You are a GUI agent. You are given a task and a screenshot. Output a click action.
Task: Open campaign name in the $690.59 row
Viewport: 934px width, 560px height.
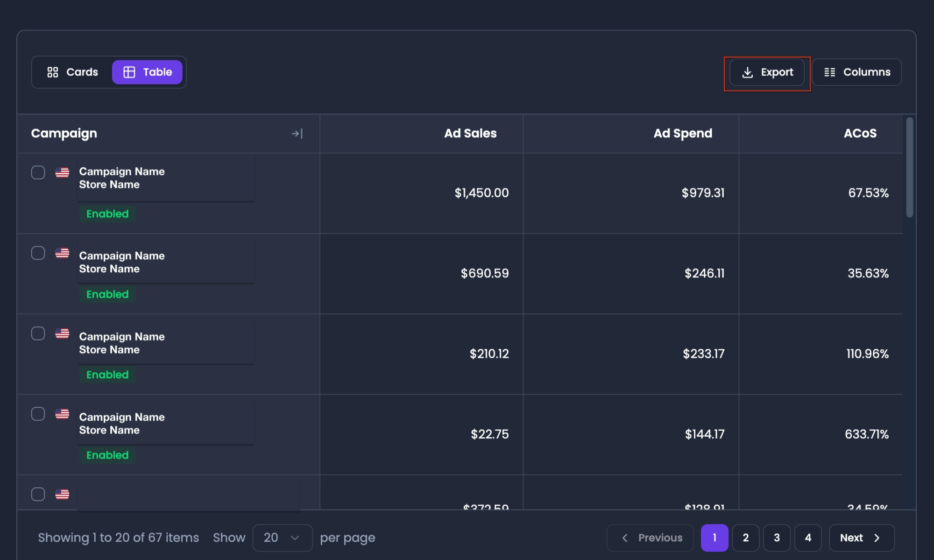pyautogui.click(x=122, y=256)
